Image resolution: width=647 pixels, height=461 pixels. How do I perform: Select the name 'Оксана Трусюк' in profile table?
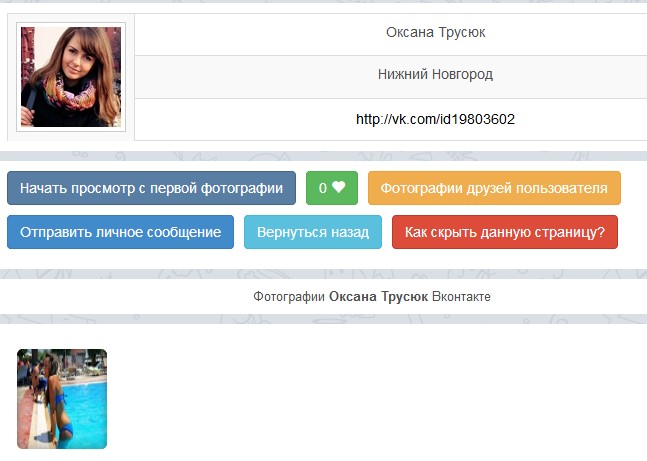435,32
